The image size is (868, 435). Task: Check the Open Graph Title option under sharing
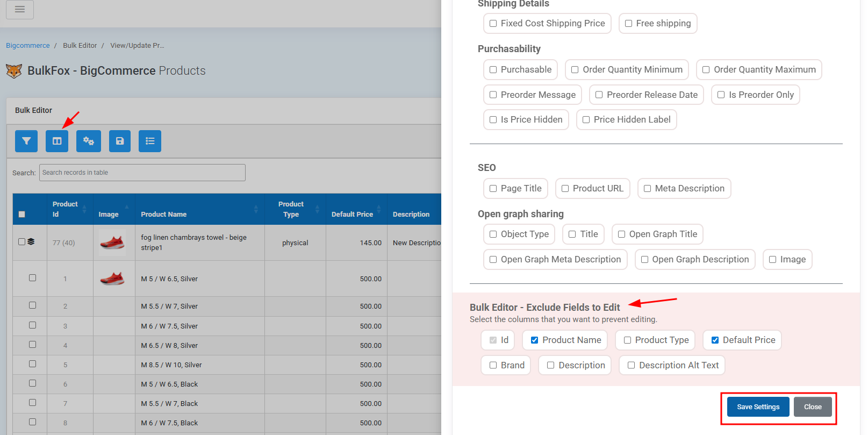click(x=622, y=234)
